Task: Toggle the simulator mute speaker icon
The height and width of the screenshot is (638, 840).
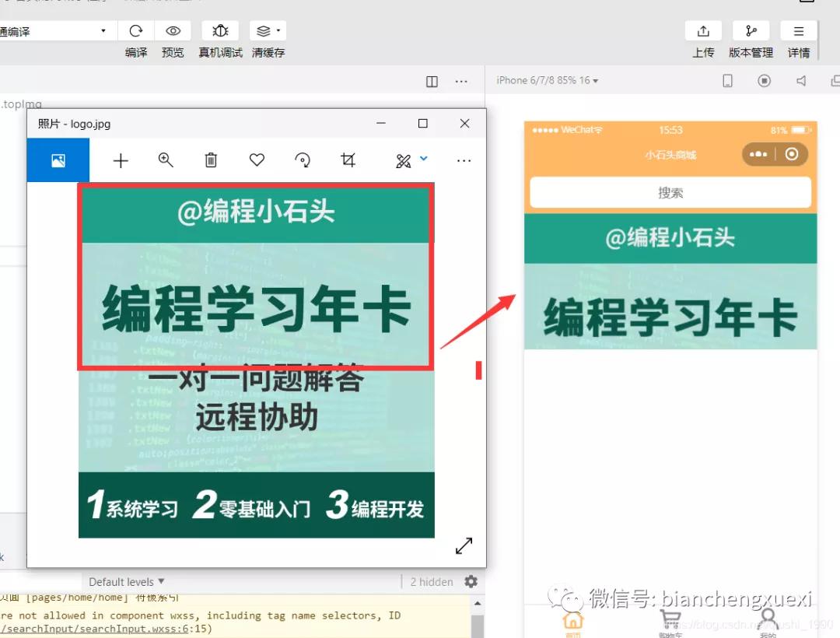Action: [802, 80]
